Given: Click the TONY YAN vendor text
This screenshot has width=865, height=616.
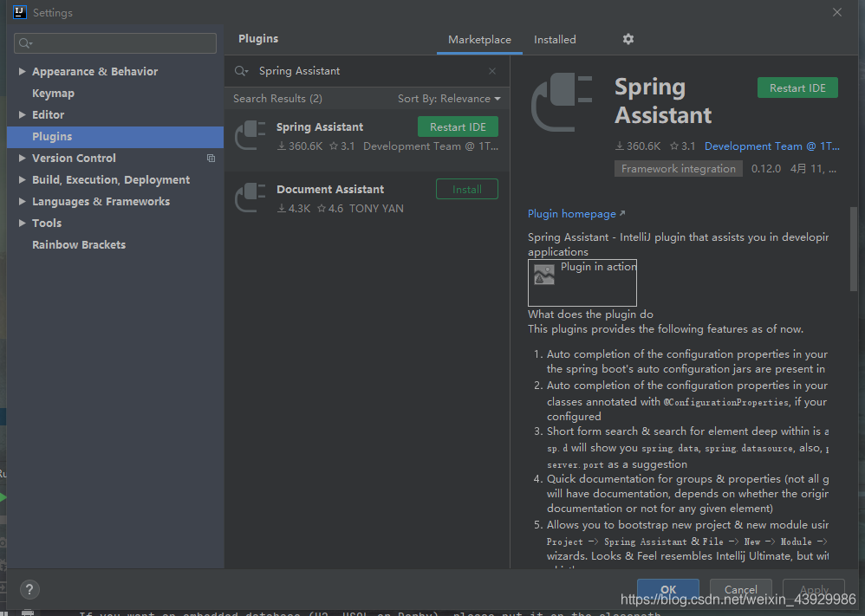Looking at the screenshot, I should [376, 209].
